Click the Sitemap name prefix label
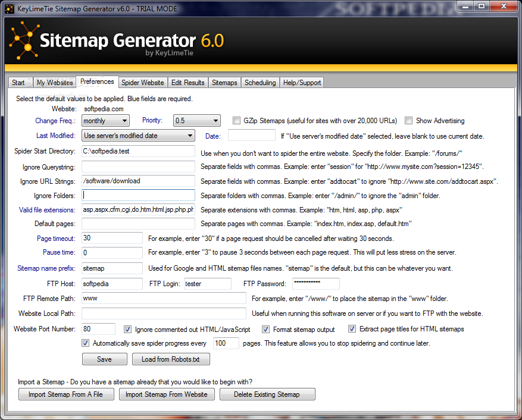 [x=46, y=268]
